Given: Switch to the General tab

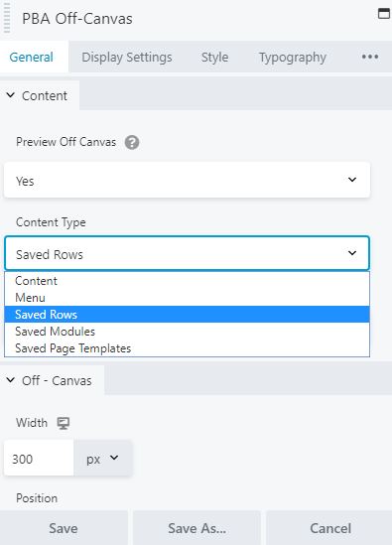Looking at the screenshot, I should pyautogui.click(x=32, y=57).
